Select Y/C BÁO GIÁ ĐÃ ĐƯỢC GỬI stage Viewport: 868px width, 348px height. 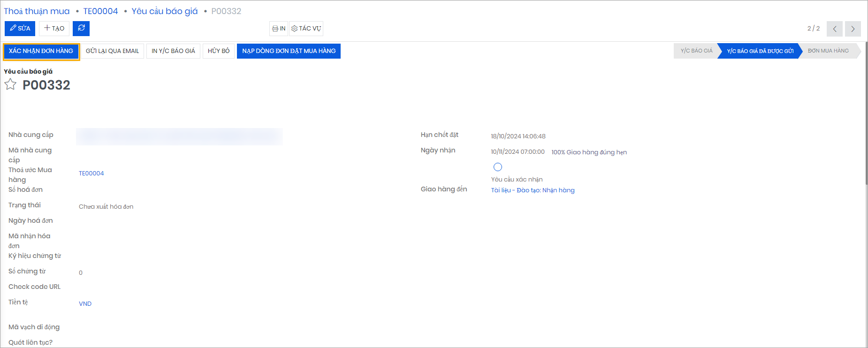[760, 51]
